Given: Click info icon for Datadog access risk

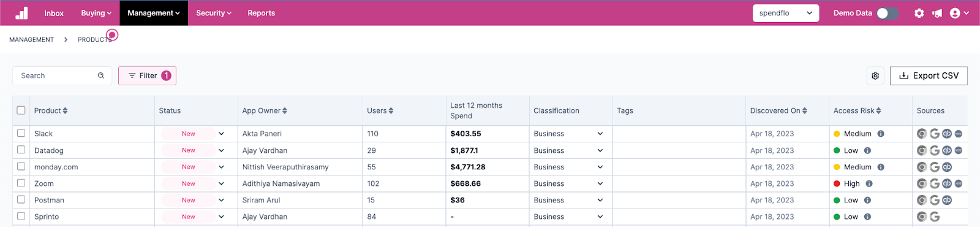Looking at the screenshot, I should coord(867,150).
